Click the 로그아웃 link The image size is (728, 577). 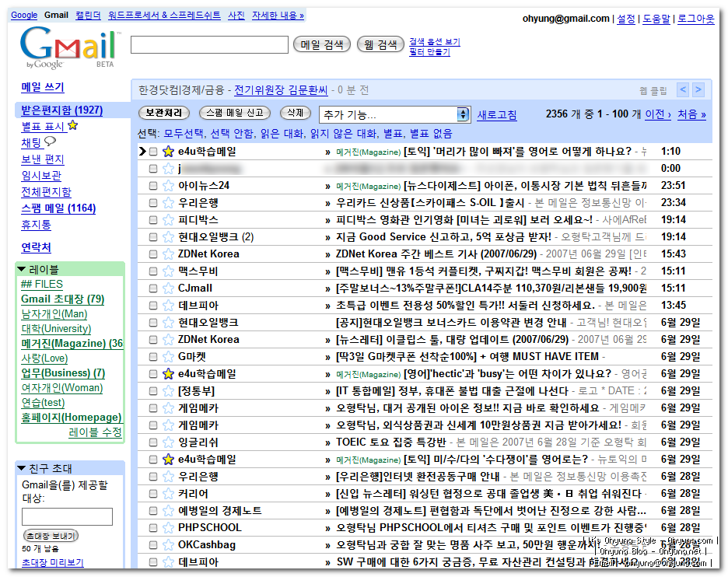[x=696, y=19]
